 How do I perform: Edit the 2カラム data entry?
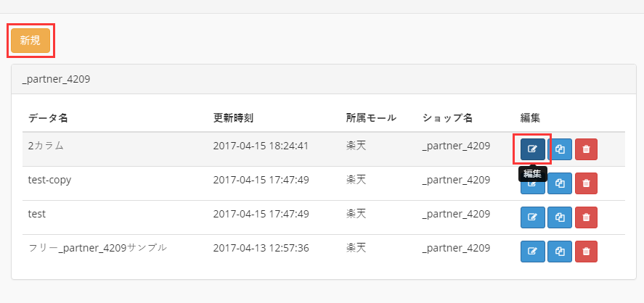[x=532, y=149]
